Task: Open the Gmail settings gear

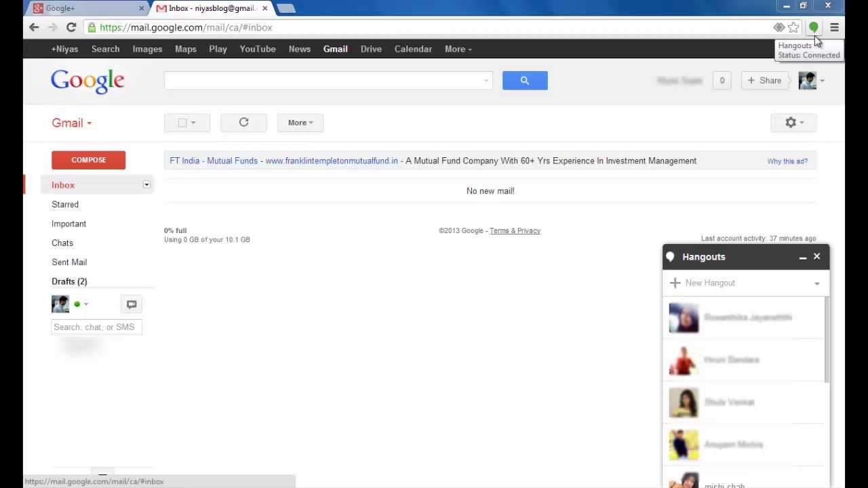Action: click(x=791, y=123)
